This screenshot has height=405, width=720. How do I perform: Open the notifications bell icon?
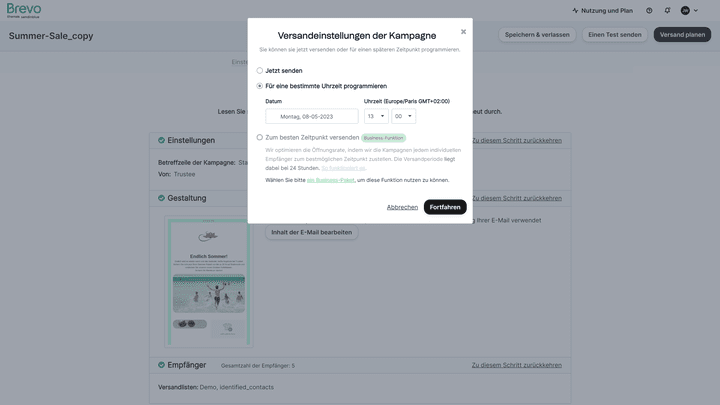pyautogui.click(x=667, y=11)
